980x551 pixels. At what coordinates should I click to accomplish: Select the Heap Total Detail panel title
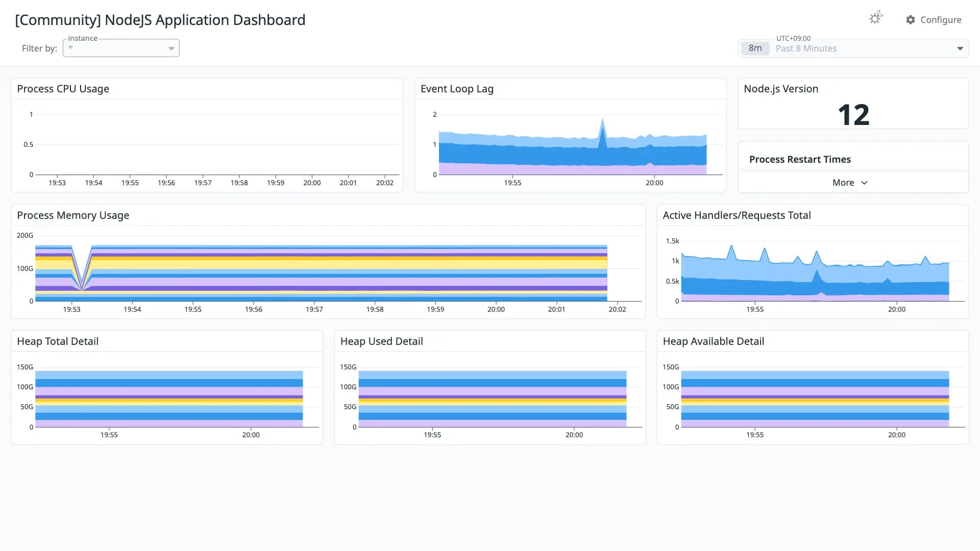tap(58, 341)
